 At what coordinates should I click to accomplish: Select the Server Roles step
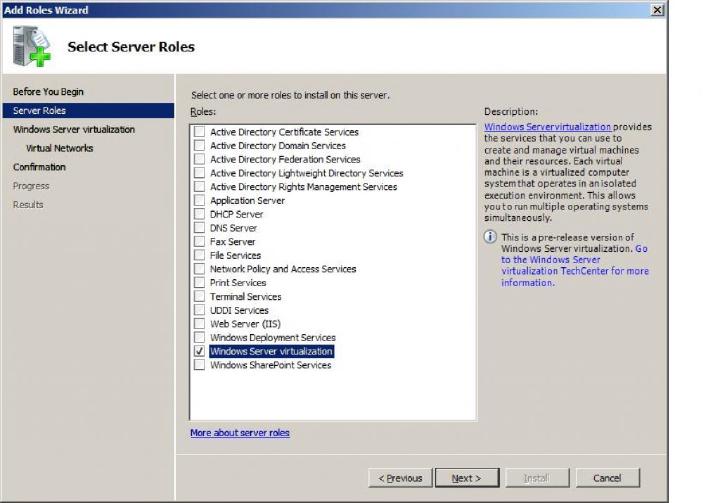pyautogui.click(x=88, y=110)
